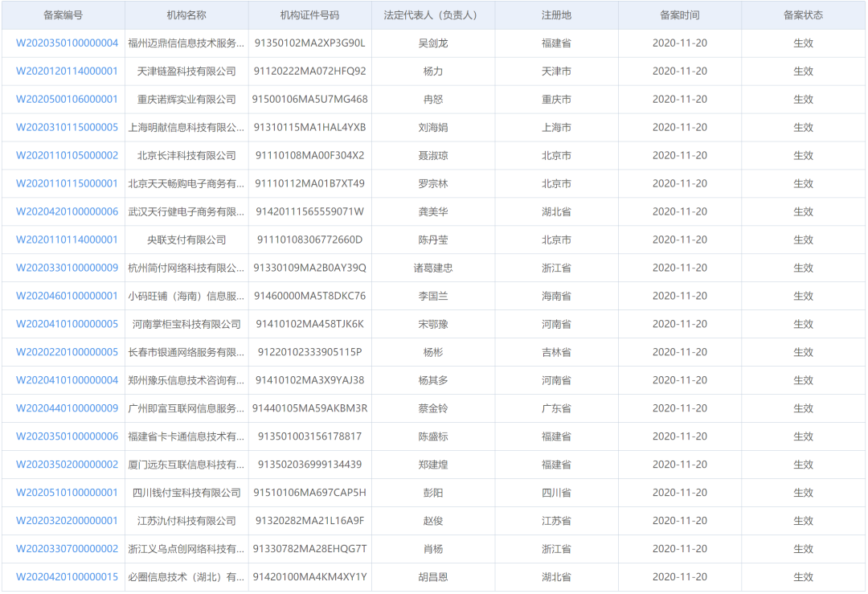
Task: Click the 机构名称 column header
Action: click(186, 15)
